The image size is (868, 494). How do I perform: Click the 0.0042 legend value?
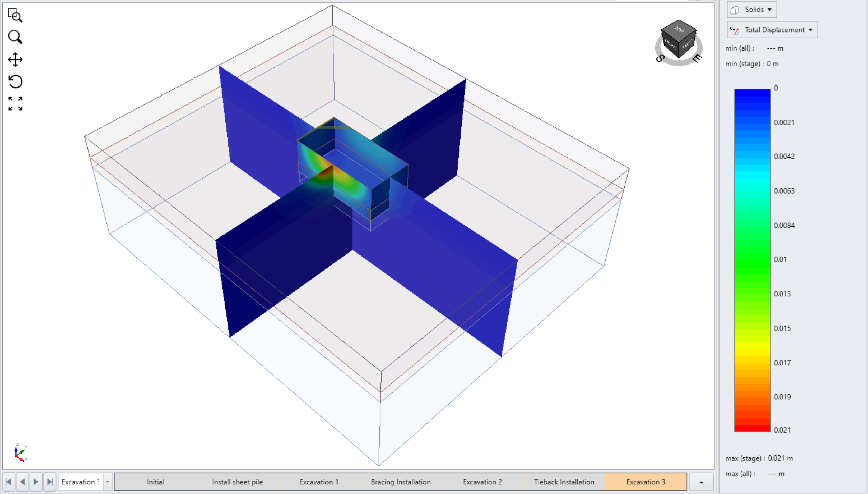(784, 156)
